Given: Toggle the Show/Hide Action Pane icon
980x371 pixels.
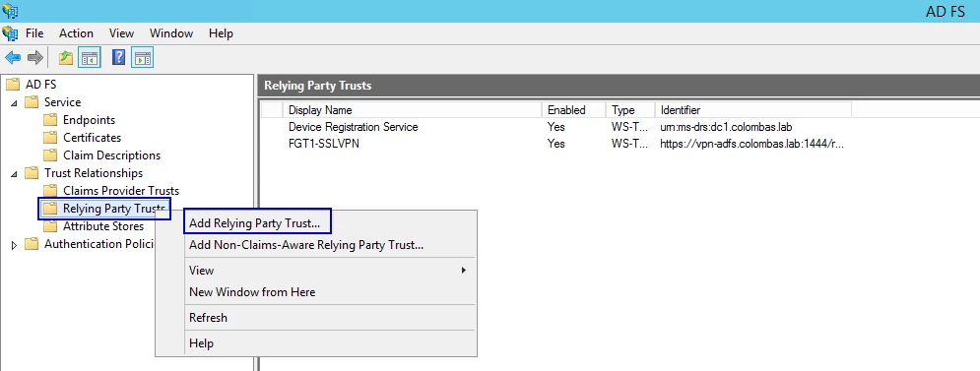Looking at the screenshot, I should (143, 58).
